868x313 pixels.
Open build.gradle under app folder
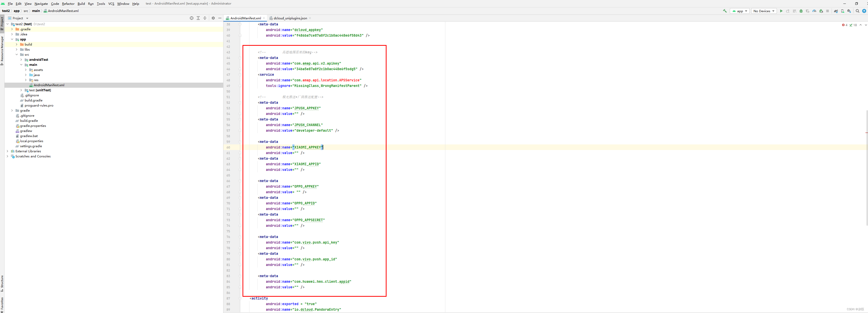click(33, 100)
